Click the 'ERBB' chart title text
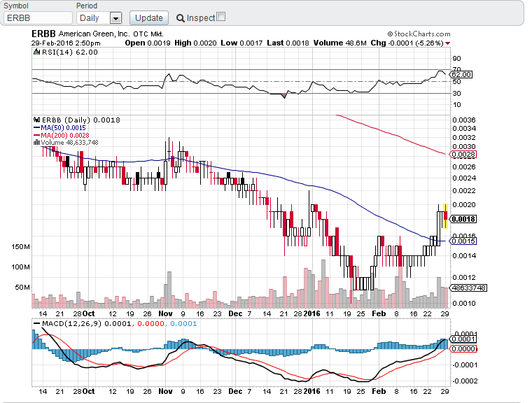 pyautogui.click(x=43, y=34)
